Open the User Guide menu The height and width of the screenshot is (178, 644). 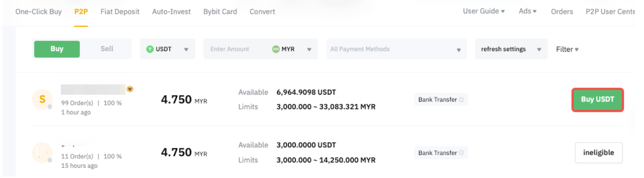pos(483,11)
